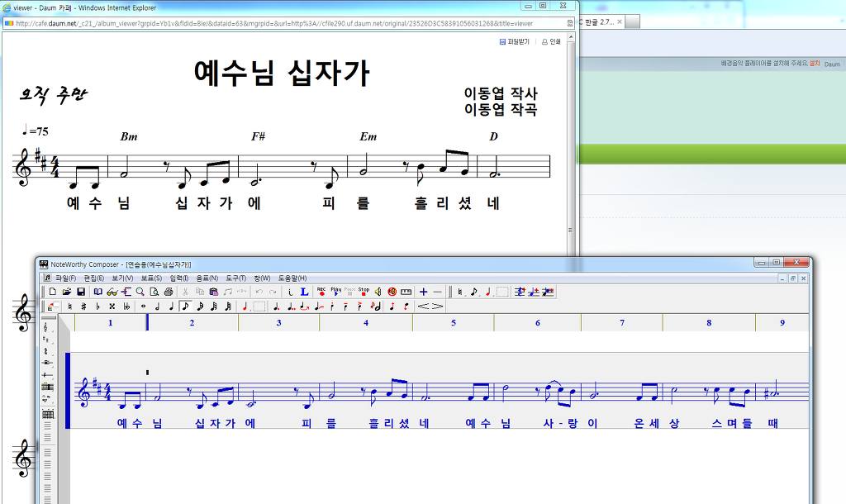Open the clef insert dropdown in side toolbar
The width and height of the screenshot is (846, 504).
click(x=47, y=327)
